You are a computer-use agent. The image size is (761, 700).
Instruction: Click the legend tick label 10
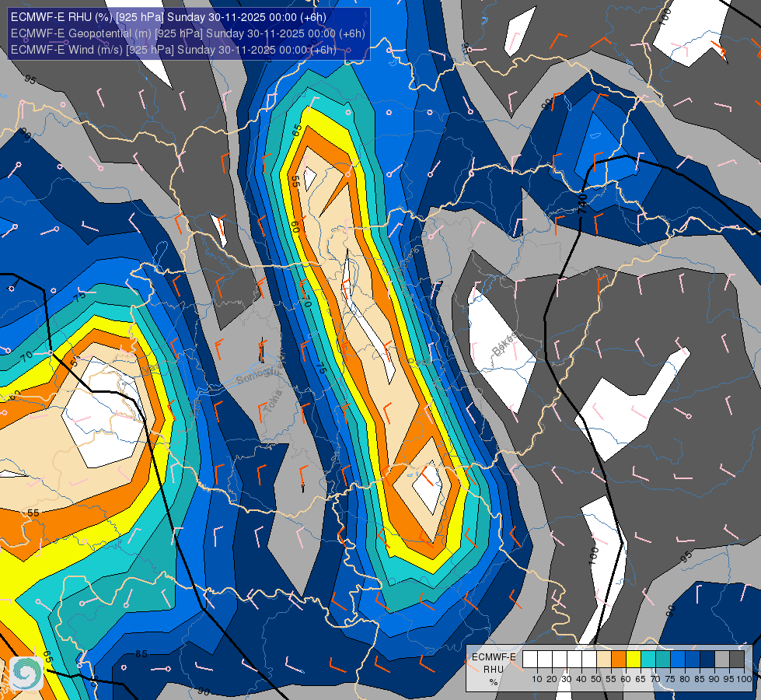point(537,679)
